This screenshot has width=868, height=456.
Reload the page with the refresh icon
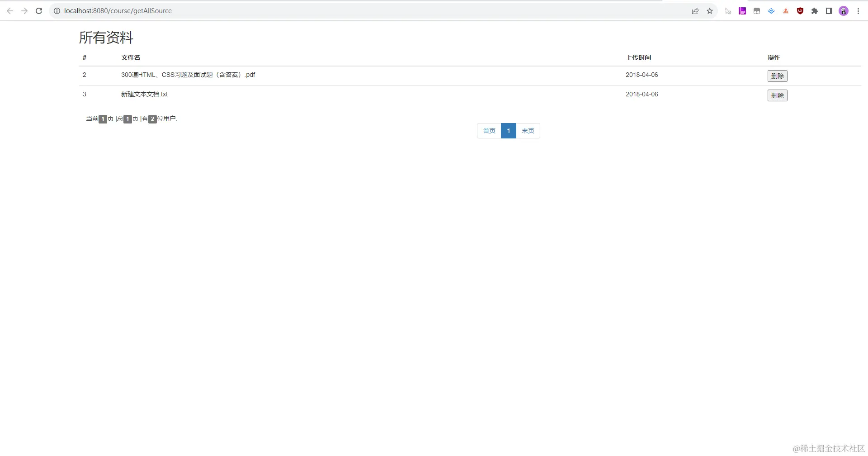pos(39,11)
